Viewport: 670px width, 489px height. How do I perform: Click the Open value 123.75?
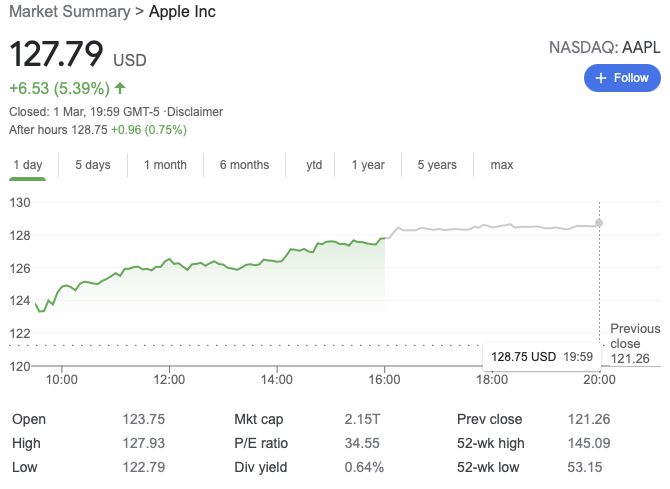[x=144, y=419]
